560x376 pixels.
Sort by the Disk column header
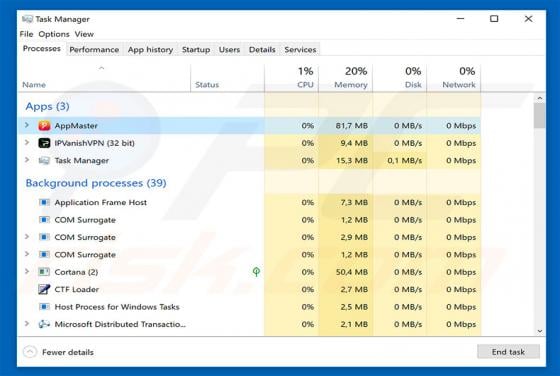tap(400, 78)
